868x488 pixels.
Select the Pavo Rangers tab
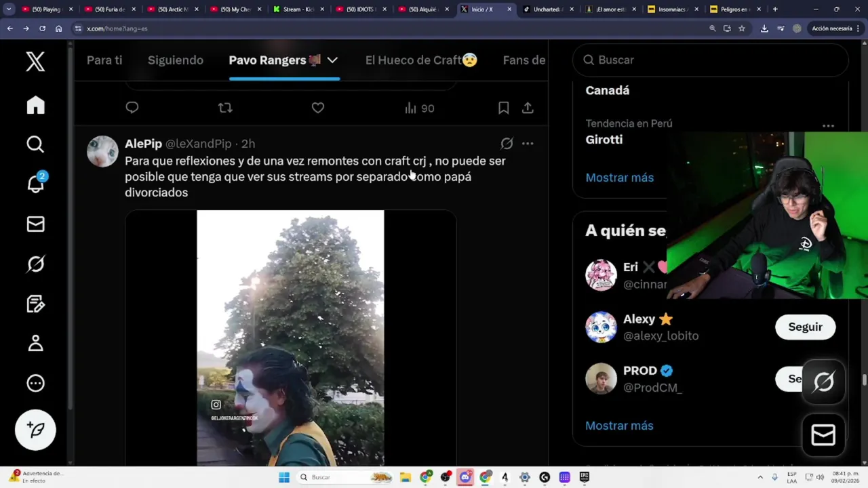point(275,60)
